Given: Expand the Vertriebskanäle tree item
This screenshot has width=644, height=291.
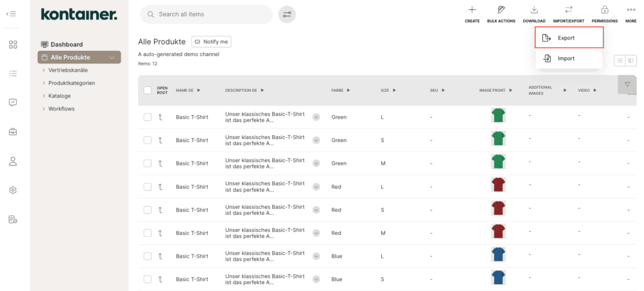Looking at the screenshot, I should tap(44, 70).
